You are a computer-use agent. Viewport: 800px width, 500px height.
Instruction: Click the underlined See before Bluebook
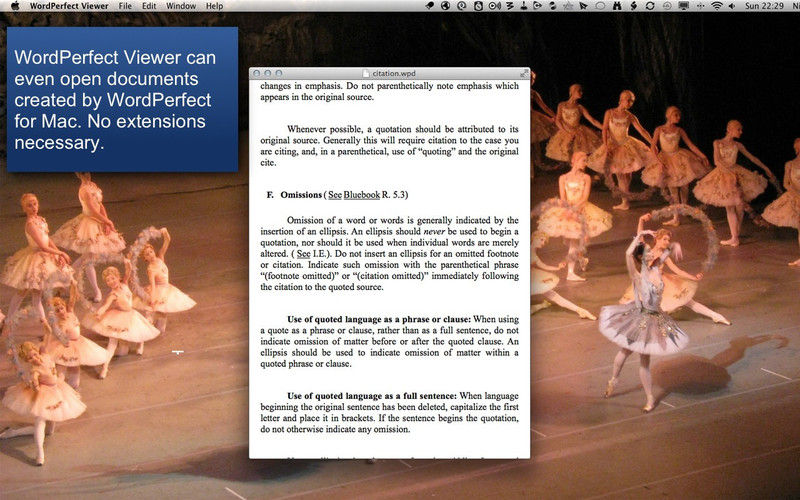[335, 195]
